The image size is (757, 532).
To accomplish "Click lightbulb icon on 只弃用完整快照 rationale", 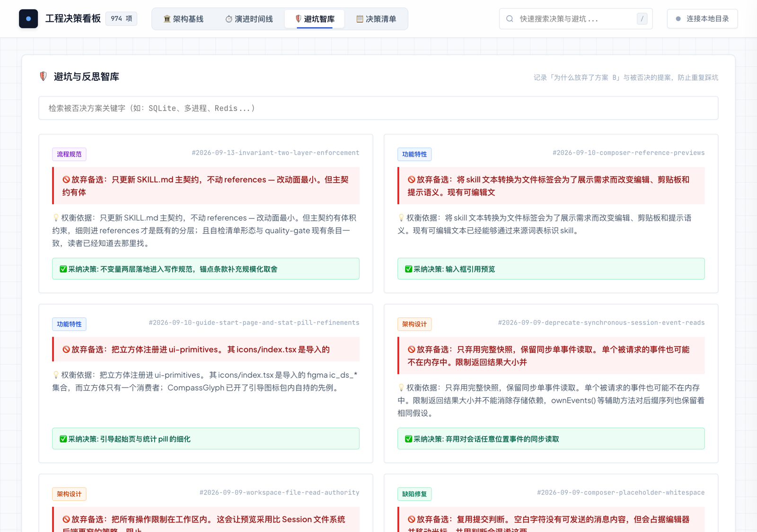I will point(401,387).
